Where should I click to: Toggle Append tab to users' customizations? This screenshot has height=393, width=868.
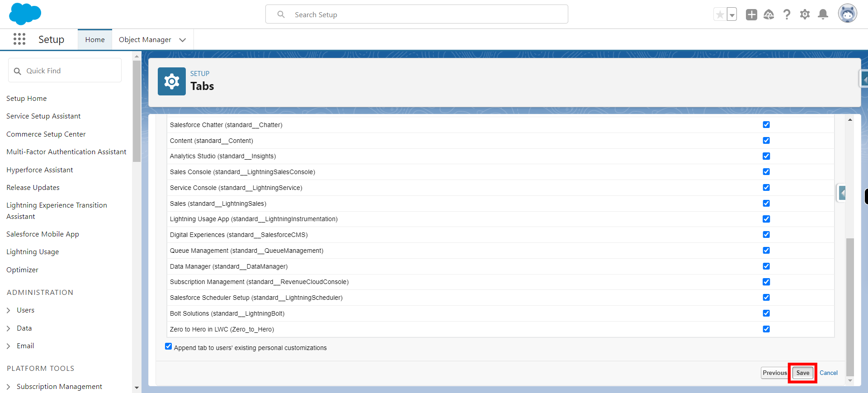tap(169, 346)
